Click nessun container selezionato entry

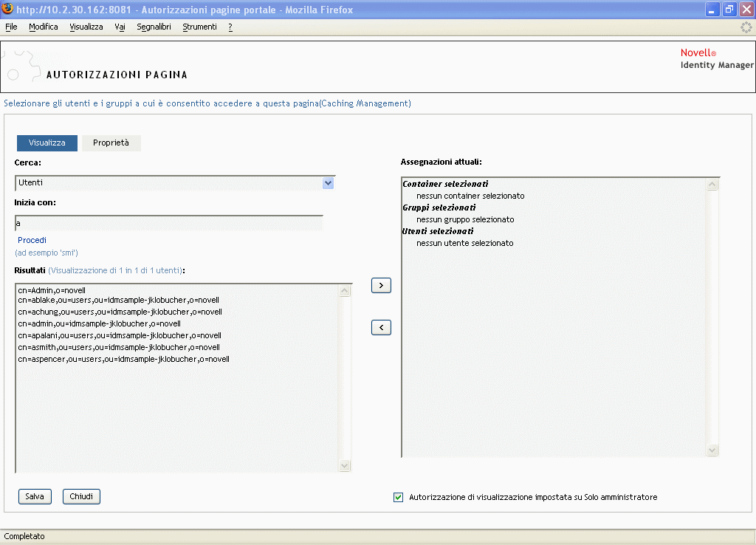click(470, 196)
